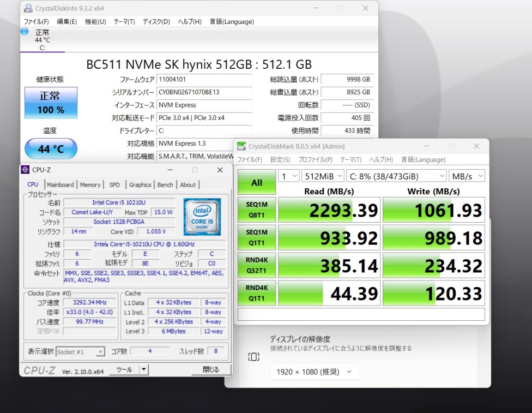Click the interface field NVM Express
The image size is (532, 413).
(204, 105)
